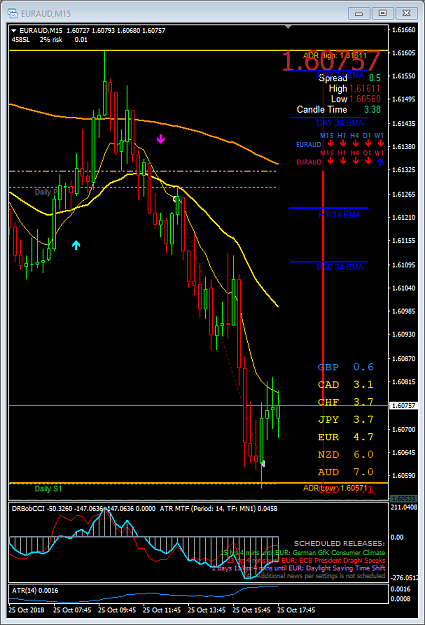Select the ADR Low: 1.60571 label
Image resolution: width=425 pixels, height=625 pixels.
coord(335,488)
